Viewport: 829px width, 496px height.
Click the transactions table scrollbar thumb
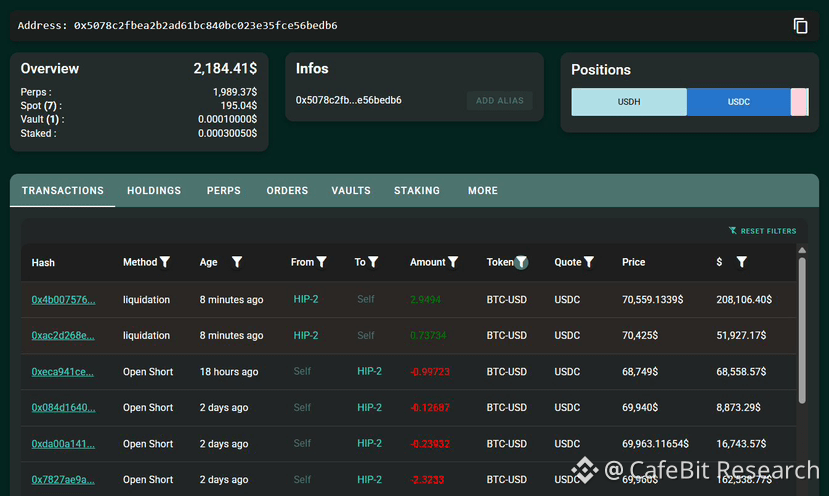(x=802, y=330)
